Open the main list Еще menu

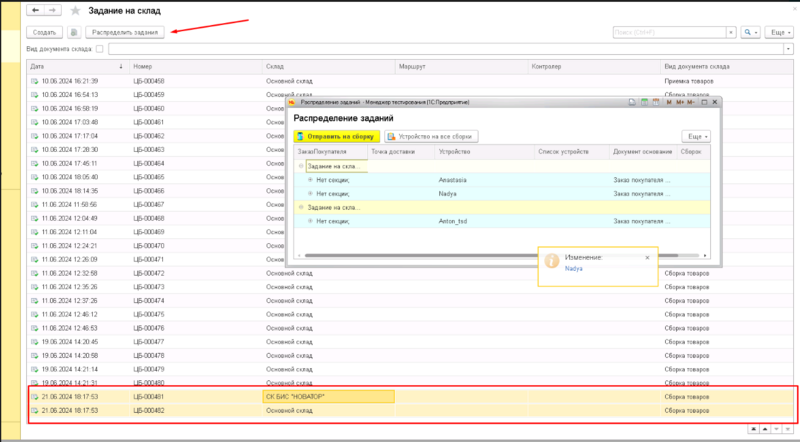(780, 32)
